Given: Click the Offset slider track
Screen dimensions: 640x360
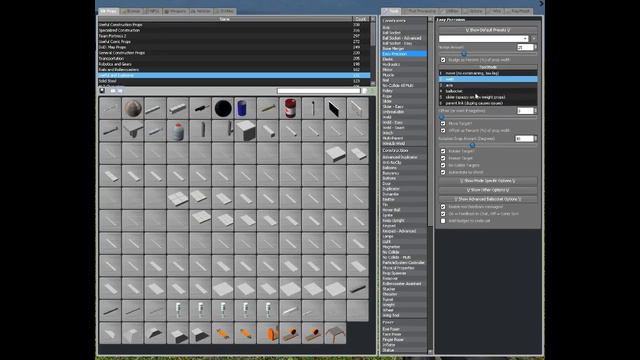Looking at the screenshot, I should click(488, 118).
